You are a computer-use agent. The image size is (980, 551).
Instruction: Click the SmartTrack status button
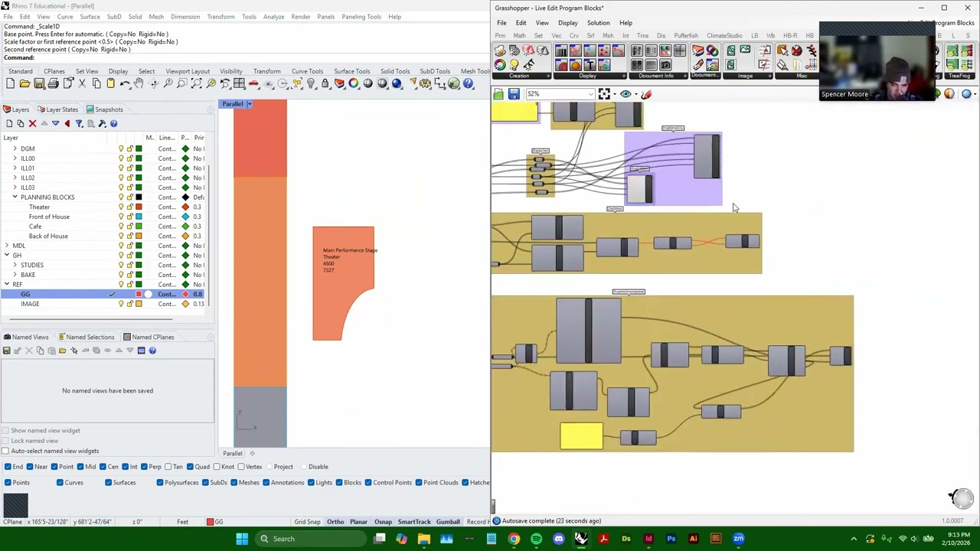pos(414,522)
